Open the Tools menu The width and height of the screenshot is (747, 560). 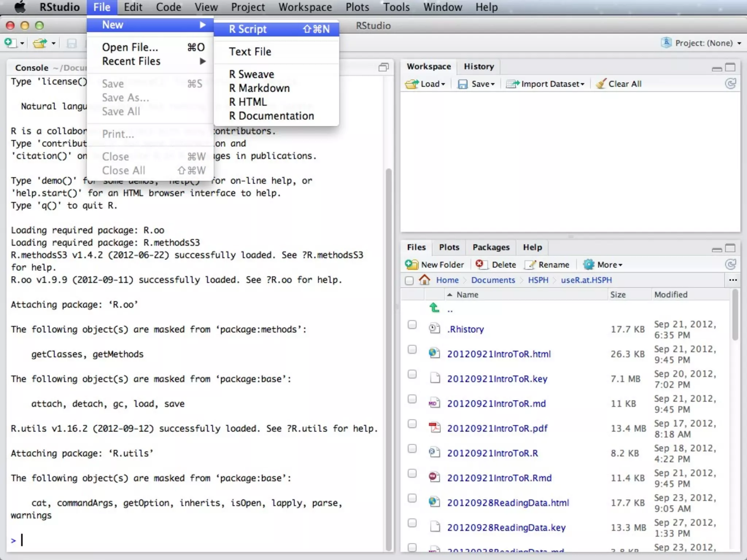tap(396, 7)
